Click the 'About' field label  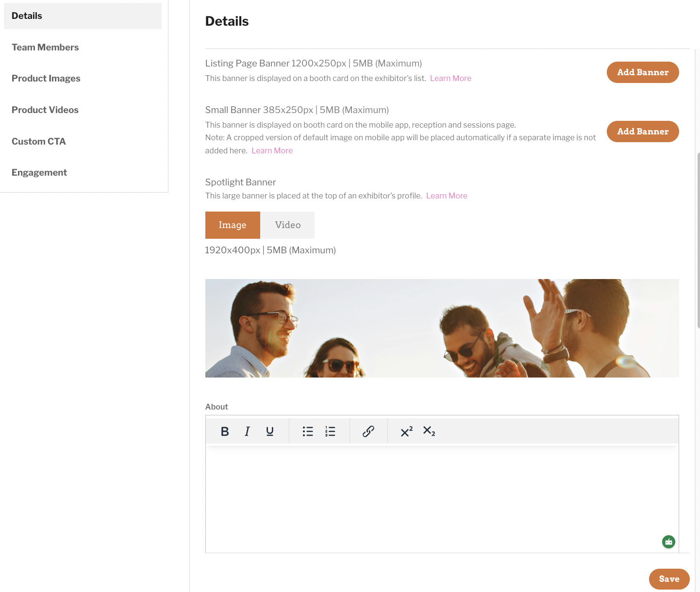(217, 407)
